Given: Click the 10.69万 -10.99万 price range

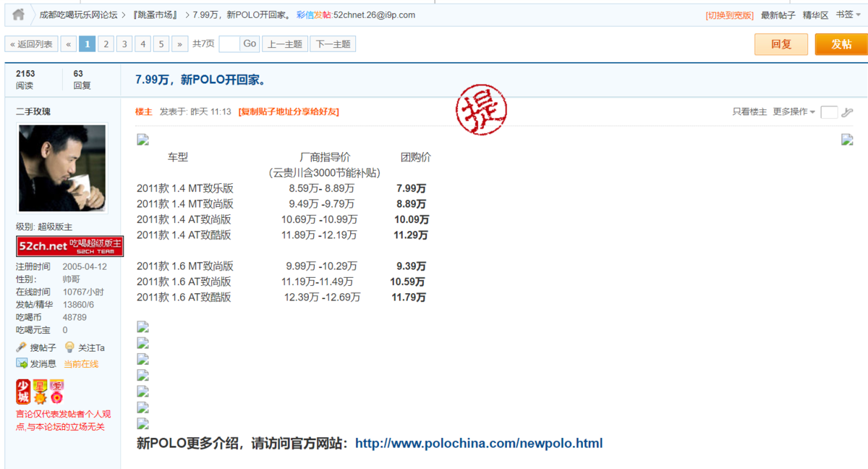Looking at the screenshot, I should point(320,219).
